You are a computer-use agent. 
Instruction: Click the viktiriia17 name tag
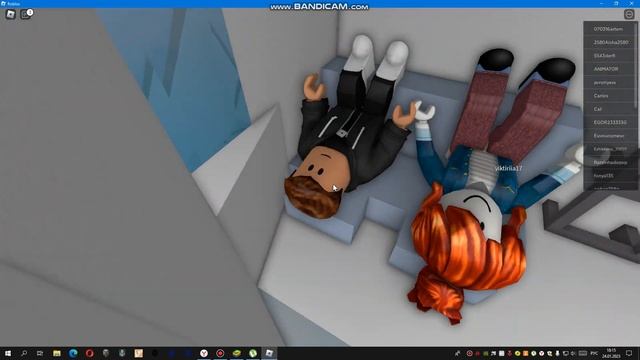(x=508, y=168)
